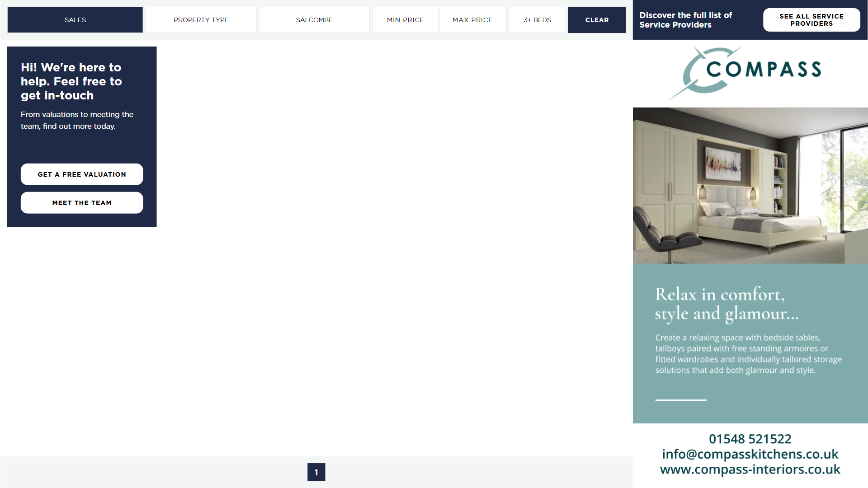
Task: Click the 'Hi! We're here to help' heading
Action: 71,81
